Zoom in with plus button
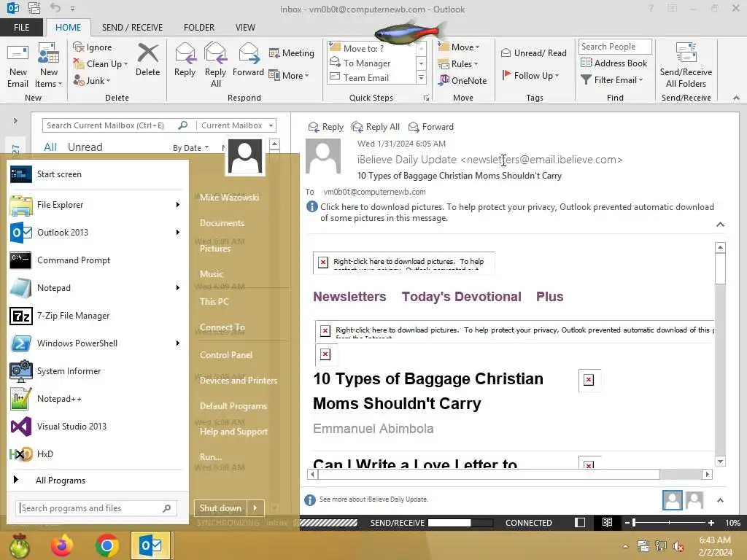The width and height of the screenshot is (747, 560). [711, 522]
